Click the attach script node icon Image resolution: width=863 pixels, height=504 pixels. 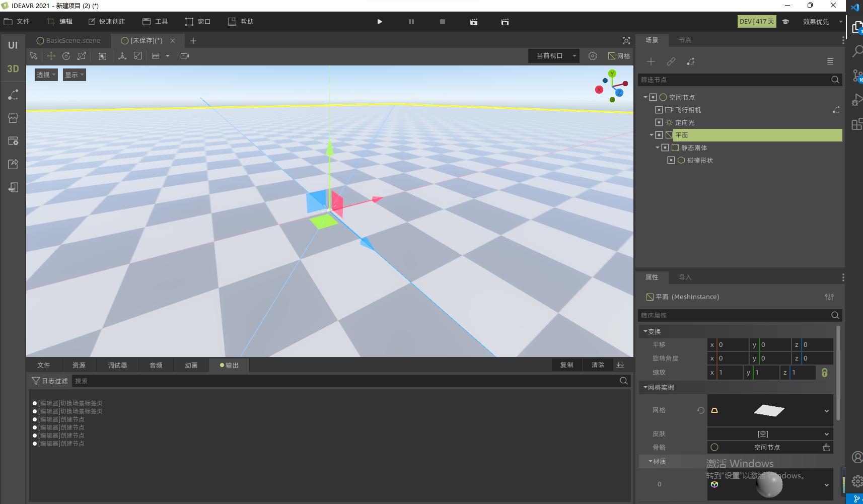tap(691, 61)
